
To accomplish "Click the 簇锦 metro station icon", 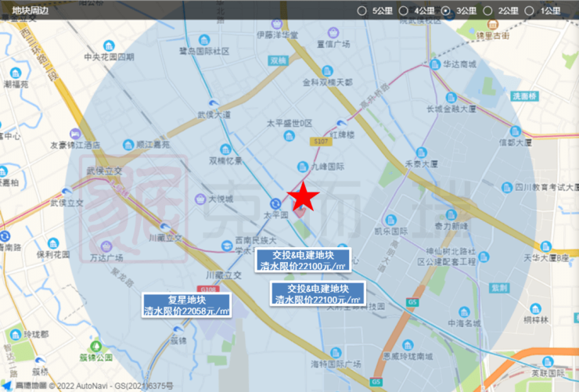I will pos(178,329).
